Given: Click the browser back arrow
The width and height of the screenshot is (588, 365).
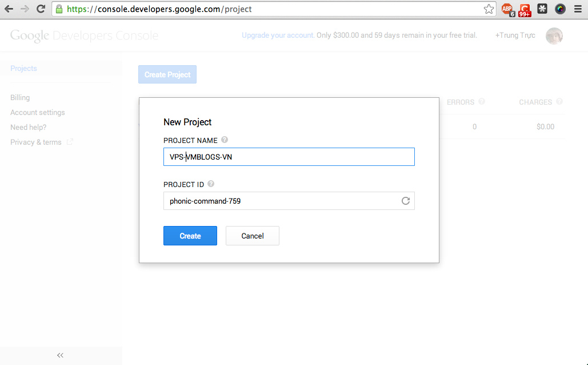Looking at the screenshot, I should tap(9, 9).
